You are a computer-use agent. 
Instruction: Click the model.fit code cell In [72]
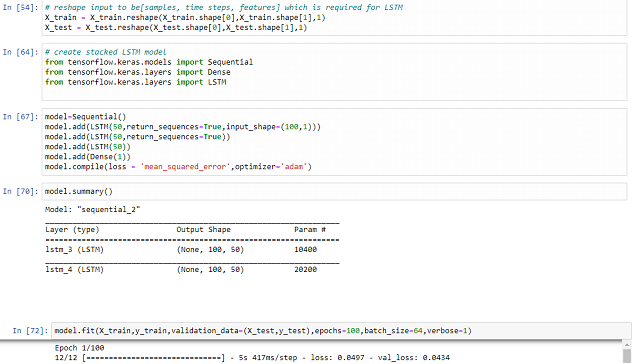[341, 331]
